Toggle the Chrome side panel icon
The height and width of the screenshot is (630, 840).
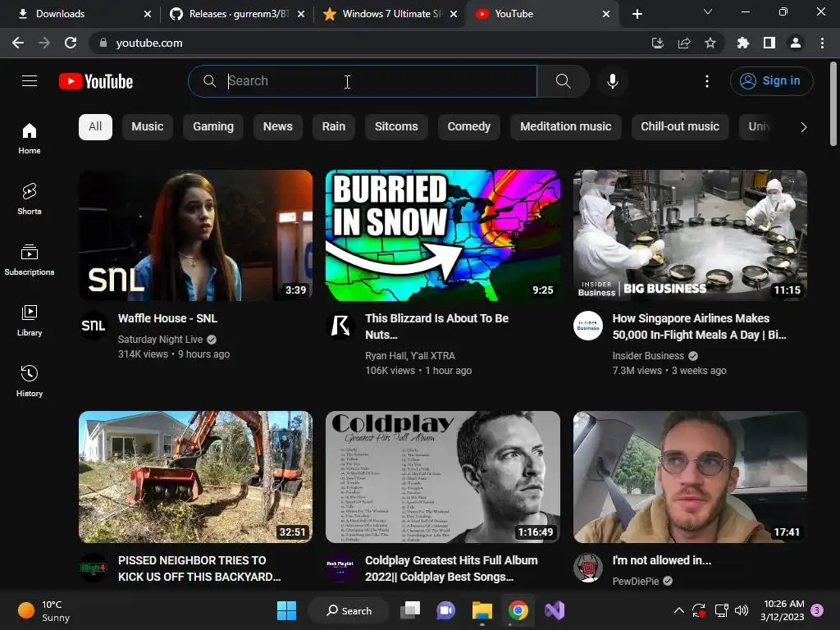click(x=769, y=43)
